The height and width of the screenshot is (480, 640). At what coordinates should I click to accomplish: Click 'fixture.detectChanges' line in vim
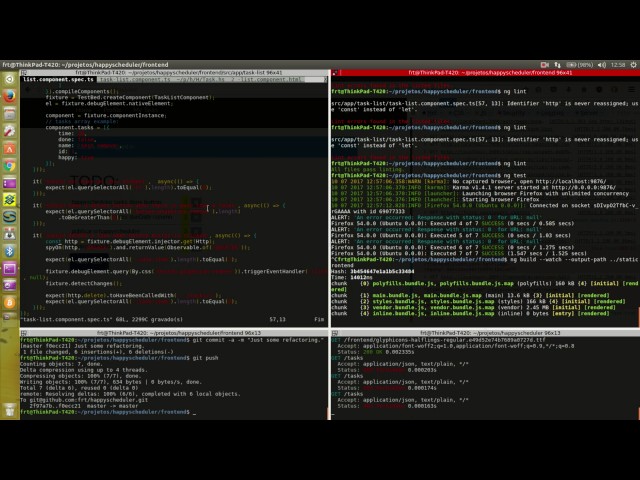point(84,284)
